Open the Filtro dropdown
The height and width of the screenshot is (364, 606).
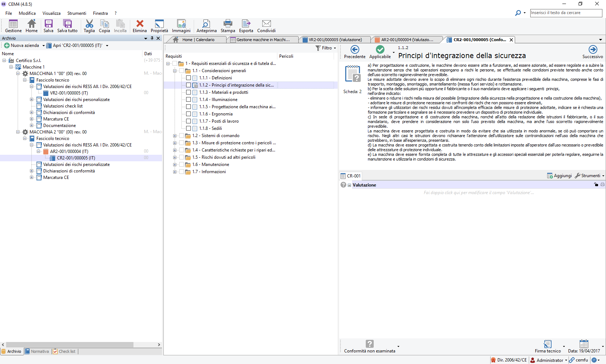point(326,48)
